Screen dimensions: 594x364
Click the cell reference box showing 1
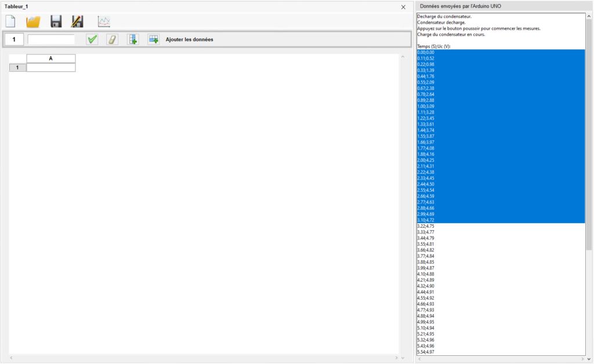[14, 39]
